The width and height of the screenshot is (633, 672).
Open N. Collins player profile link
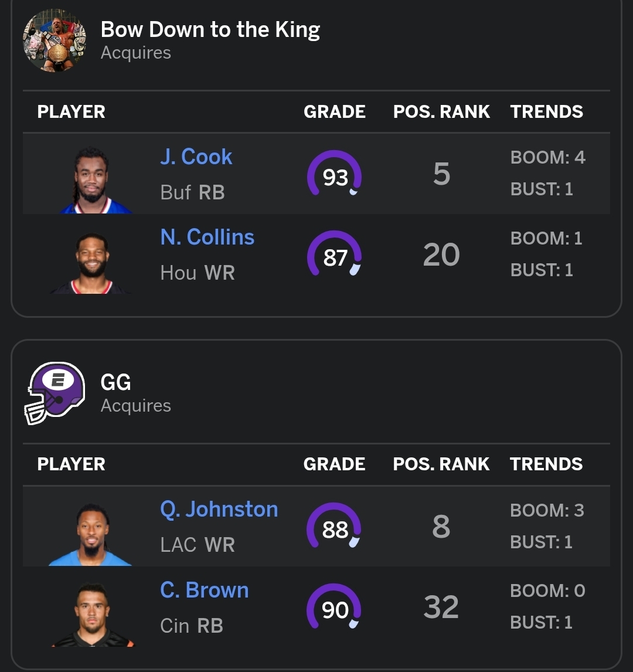(x=207, y=237)
